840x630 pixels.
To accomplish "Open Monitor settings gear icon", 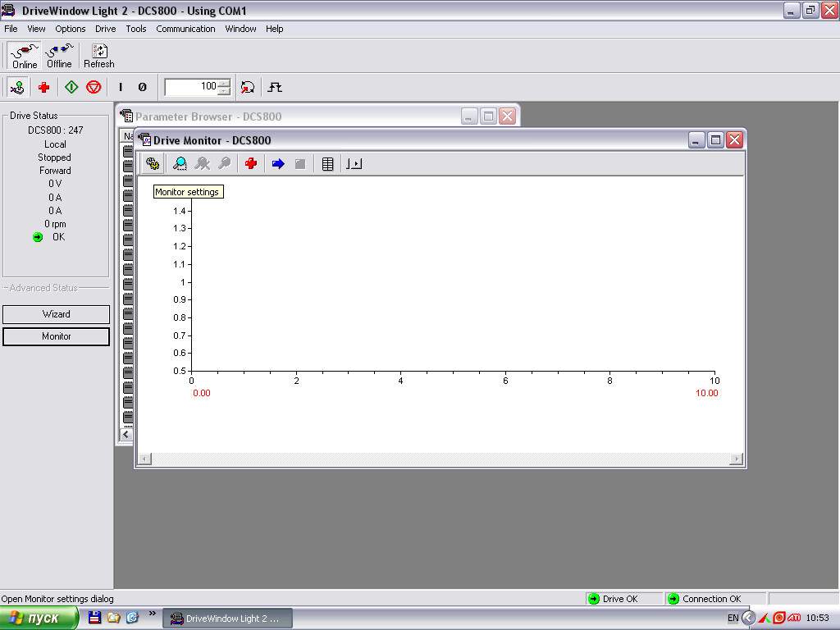I will tap(153, 163).
